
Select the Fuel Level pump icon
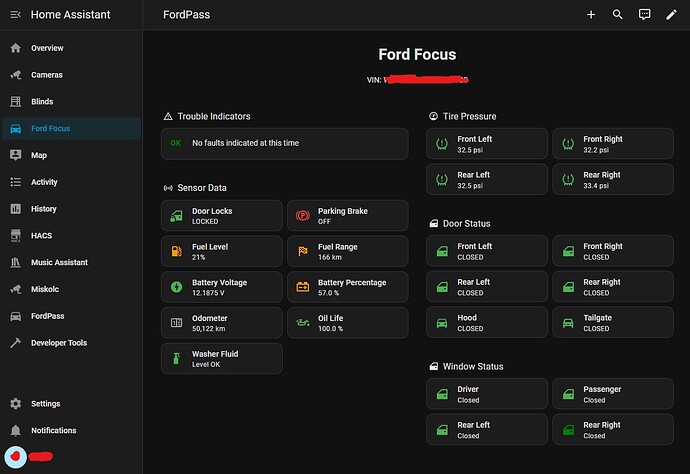177,251
